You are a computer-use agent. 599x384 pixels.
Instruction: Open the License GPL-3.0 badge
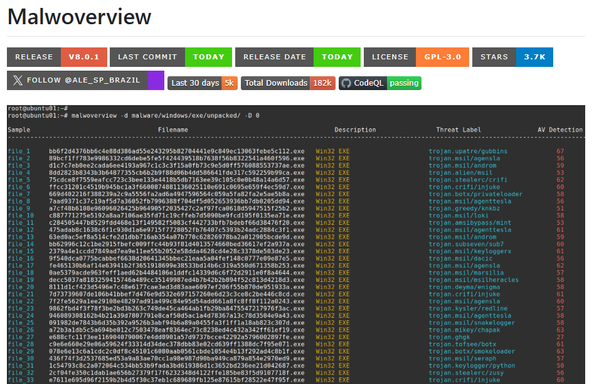[x=416, y=57]
